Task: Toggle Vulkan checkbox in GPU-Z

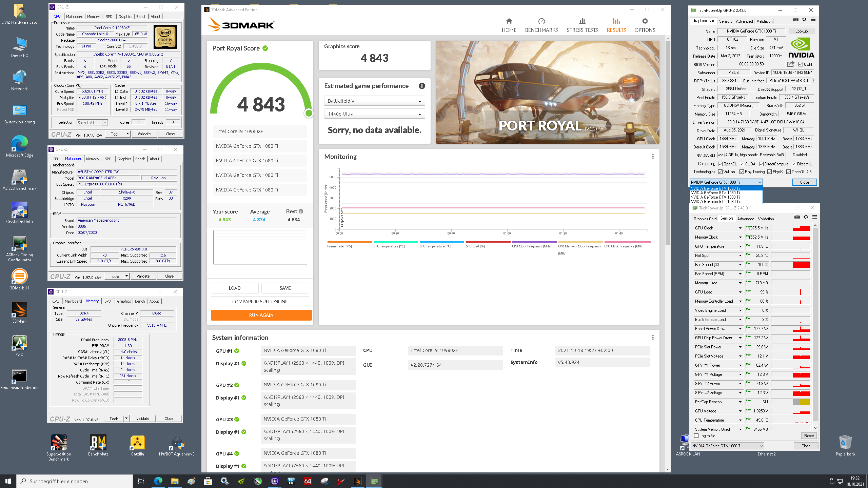Action: (x=720, y=172)
